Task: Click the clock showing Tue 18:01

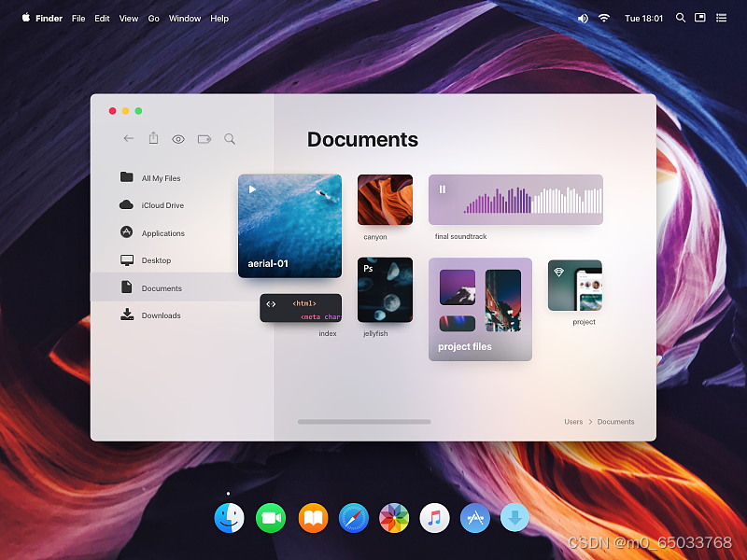Action: click(644, 18)
